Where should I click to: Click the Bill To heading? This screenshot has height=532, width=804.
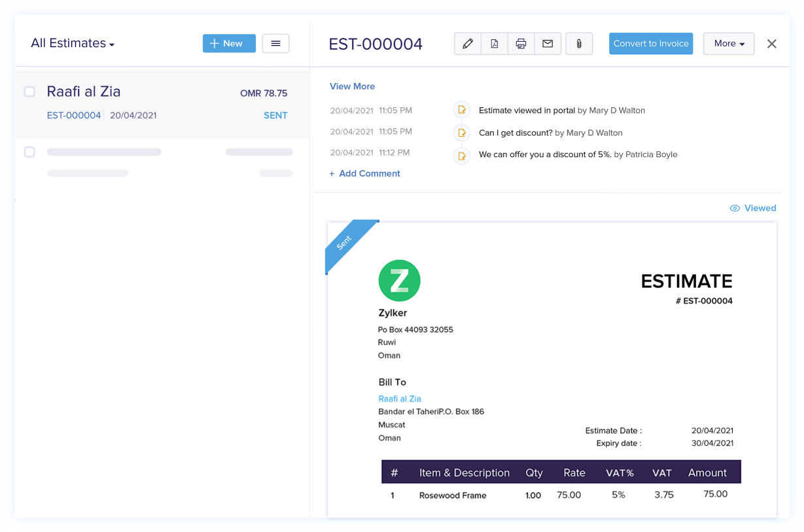click(393, 382)
